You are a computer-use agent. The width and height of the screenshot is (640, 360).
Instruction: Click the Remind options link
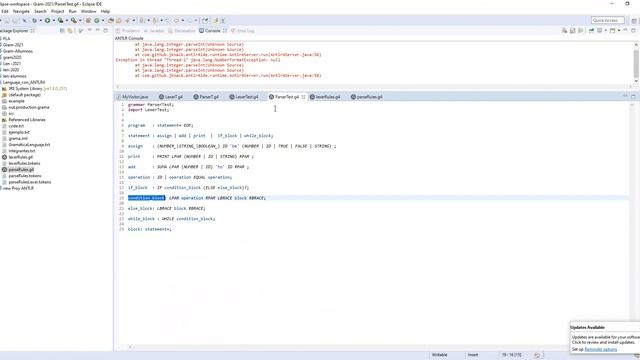600,349
